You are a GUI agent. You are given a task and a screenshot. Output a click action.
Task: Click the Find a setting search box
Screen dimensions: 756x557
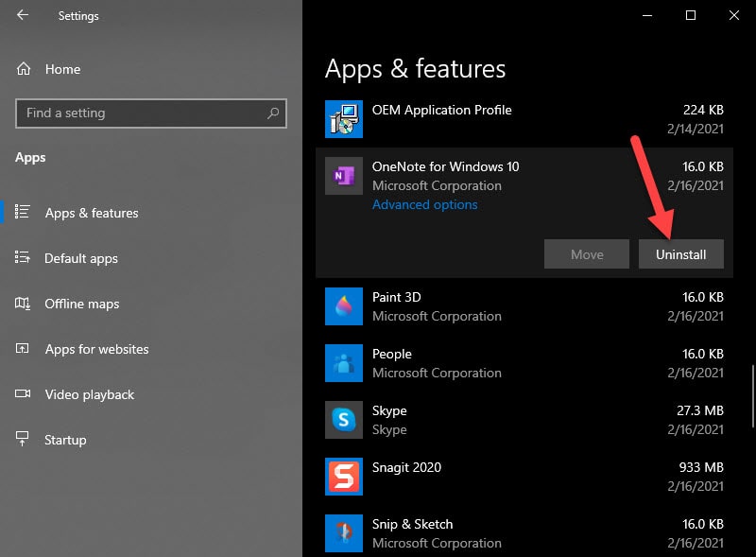pos(151,113)
